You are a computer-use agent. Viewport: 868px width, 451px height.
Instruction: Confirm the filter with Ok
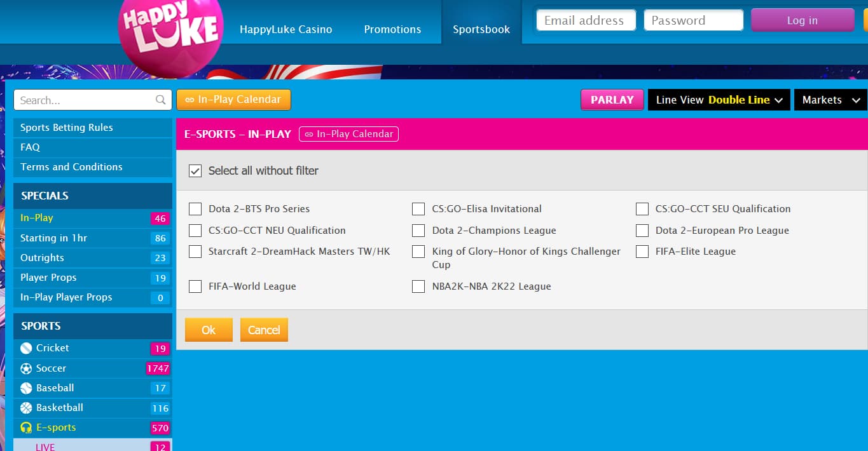(209, 330)
